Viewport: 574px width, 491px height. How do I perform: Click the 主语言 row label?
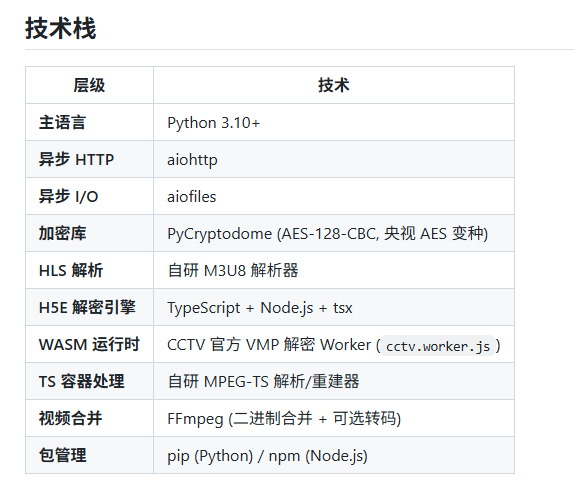click(63, 122)
